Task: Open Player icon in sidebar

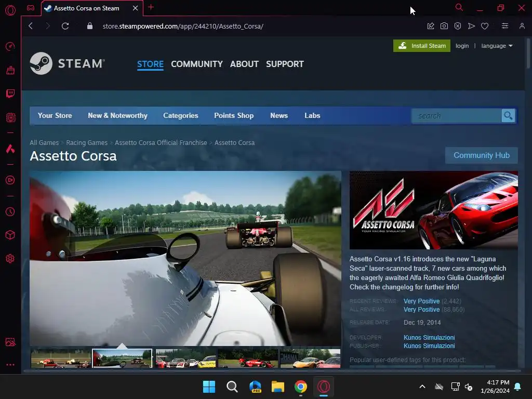Action: pos(10,180)
